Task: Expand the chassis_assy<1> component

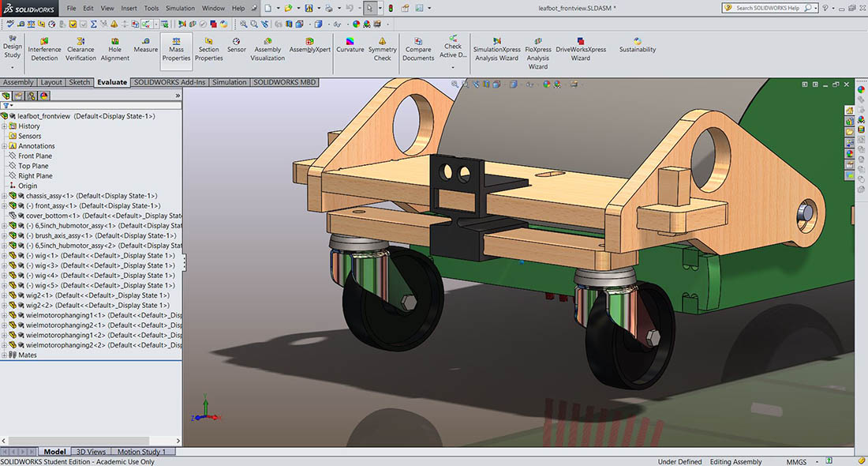Action: [5, 196]
